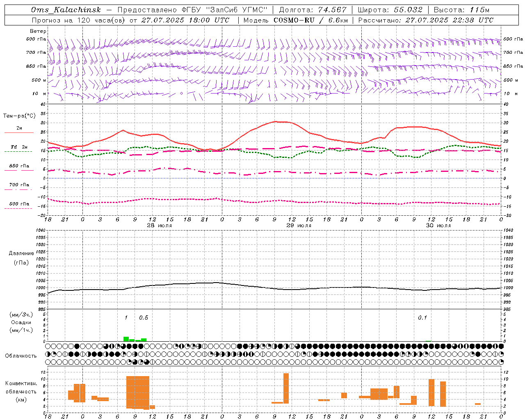Click the (мм/1ч.) precipitation unit label
Screen dimensions: 525x420
coord(21,330)
